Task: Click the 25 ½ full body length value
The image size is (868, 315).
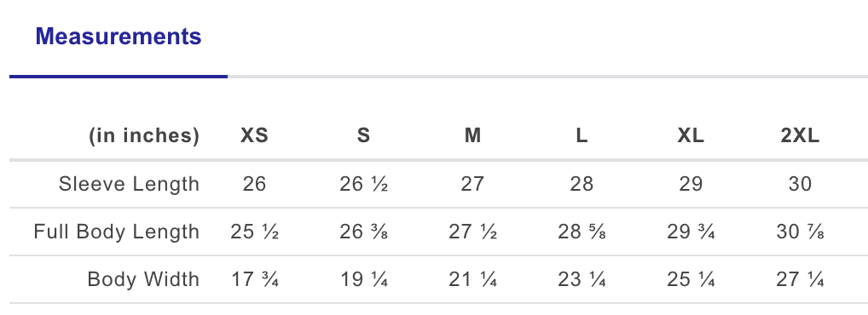Action: click(255, 232)
